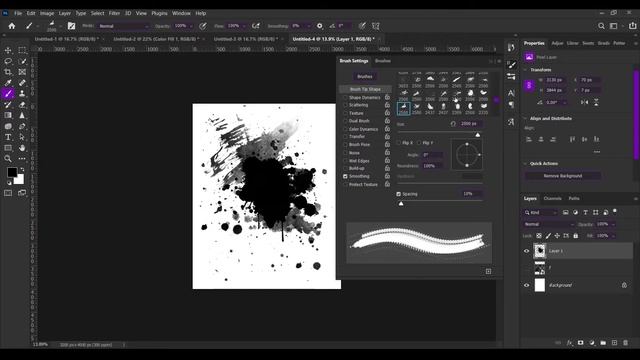Image resolution: width=640 pixels, height=360 pixels.
Task: Click the Remove Background button
Action: coord(562,176)
